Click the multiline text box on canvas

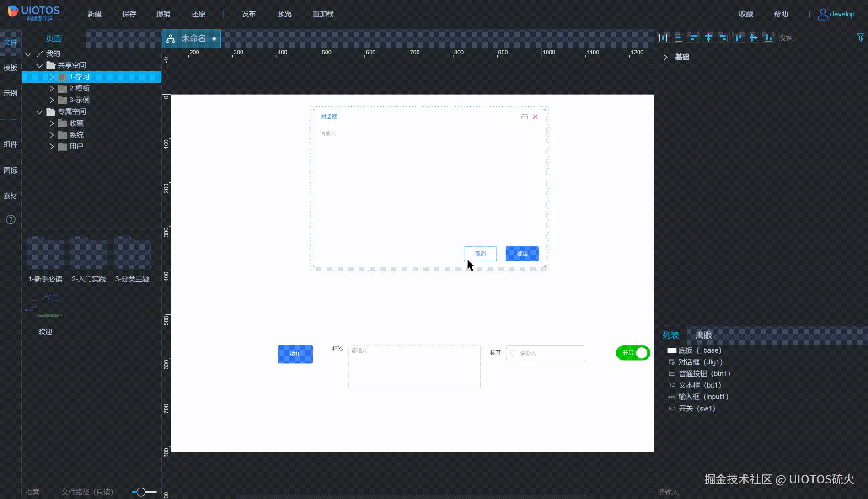tap(414, 367)
